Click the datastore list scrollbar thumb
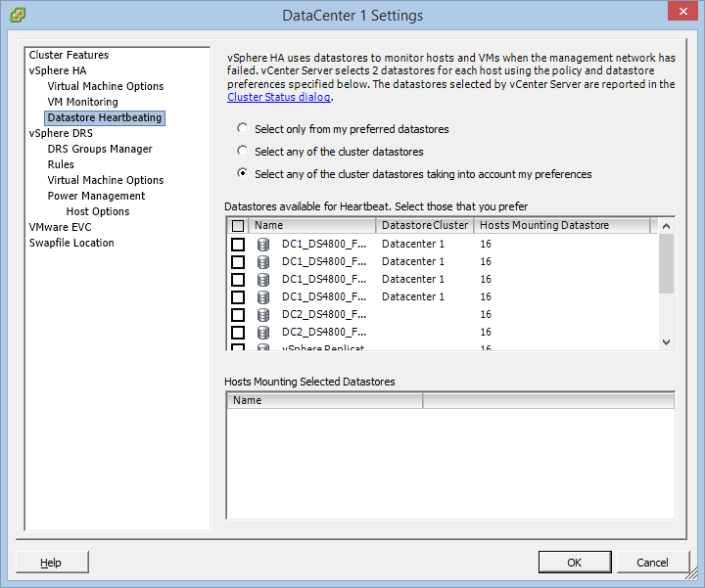Screen dimensions: 705x588 (x=667, y=264)
